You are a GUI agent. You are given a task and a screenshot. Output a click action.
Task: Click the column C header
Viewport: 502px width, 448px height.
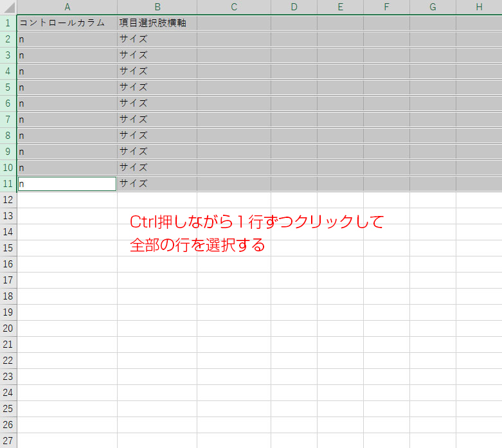coord(234,7)
